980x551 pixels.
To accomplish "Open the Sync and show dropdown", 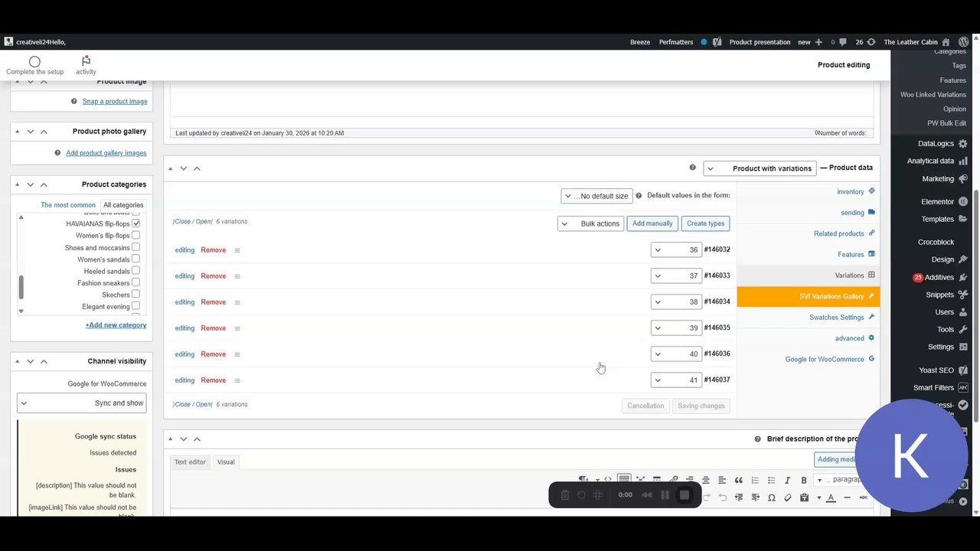I will coord(81,403).
